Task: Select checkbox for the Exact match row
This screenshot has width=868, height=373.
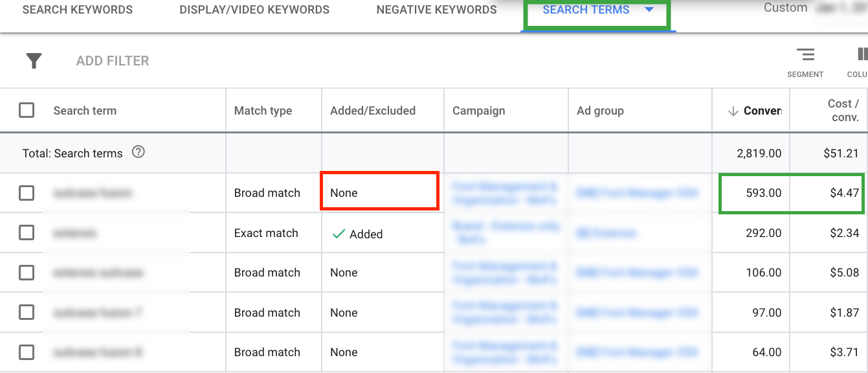Action: coord(27,232)
